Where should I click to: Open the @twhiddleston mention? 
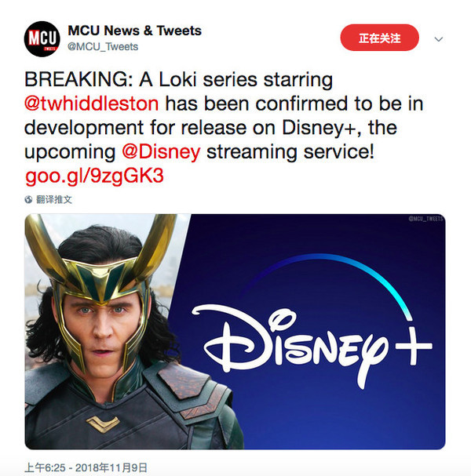point(92,104)
